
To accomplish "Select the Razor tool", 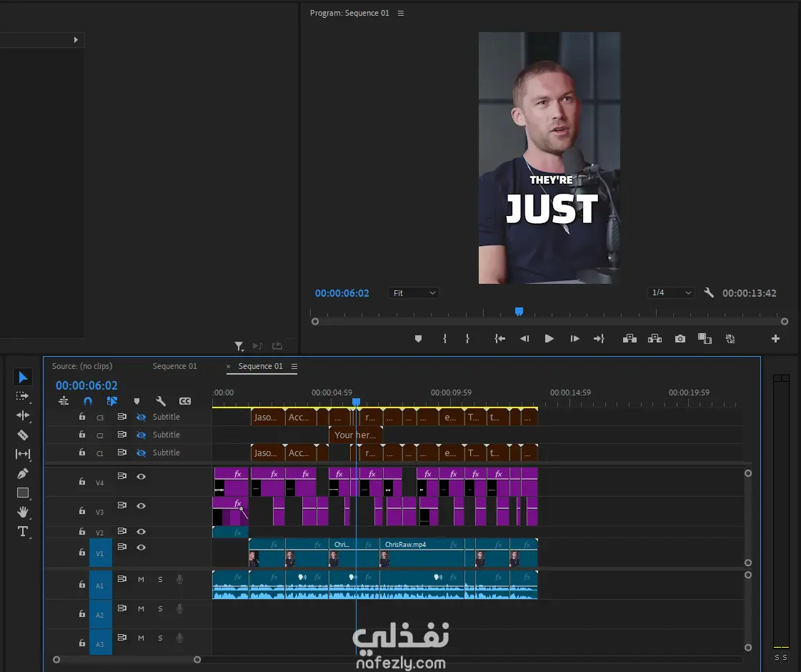I will pos(23,435).
